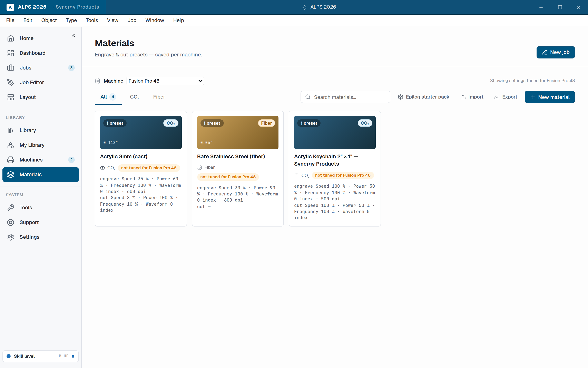The image size is (588, 368).
Task: Click the Export download icon
Action: pyautogui.click(x=497, y=97)
